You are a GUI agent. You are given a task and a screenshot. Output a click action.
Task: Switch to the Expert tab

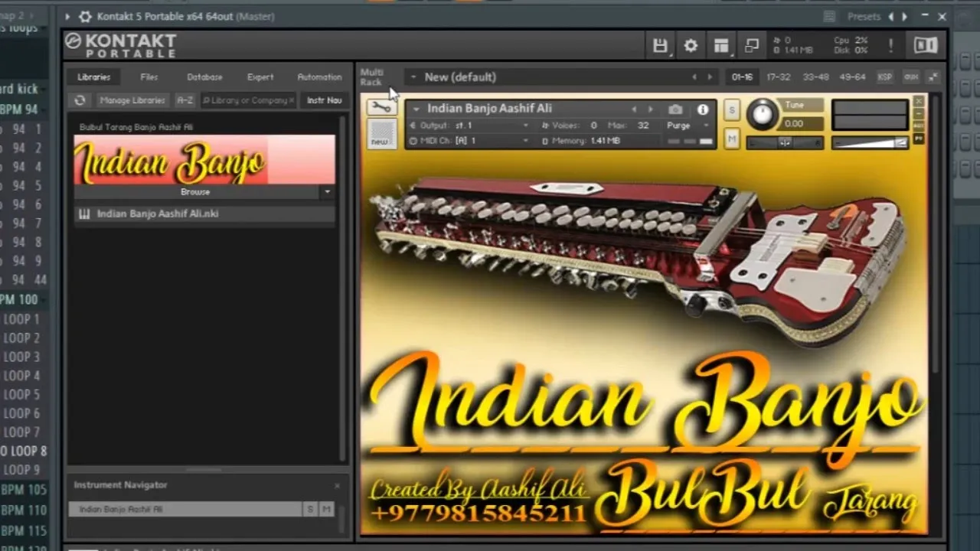click(x=260, y=77)
